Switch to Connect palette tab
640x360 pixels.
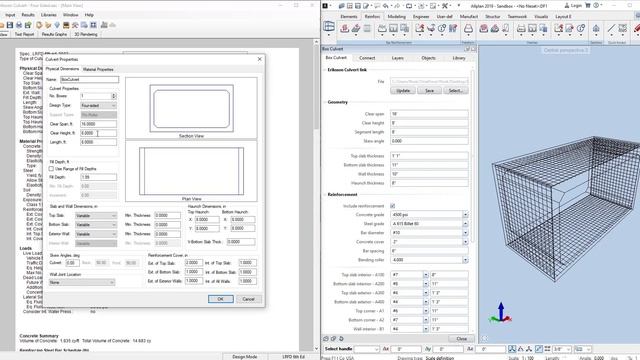pyautogui.click(x=367, y=58)
